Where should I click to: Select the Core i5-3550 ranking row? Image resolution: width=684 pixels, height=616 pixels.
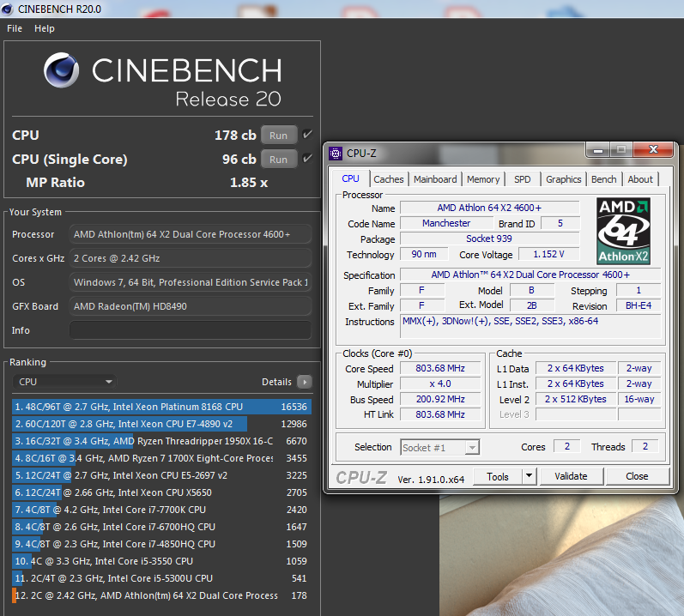point(161,561)
